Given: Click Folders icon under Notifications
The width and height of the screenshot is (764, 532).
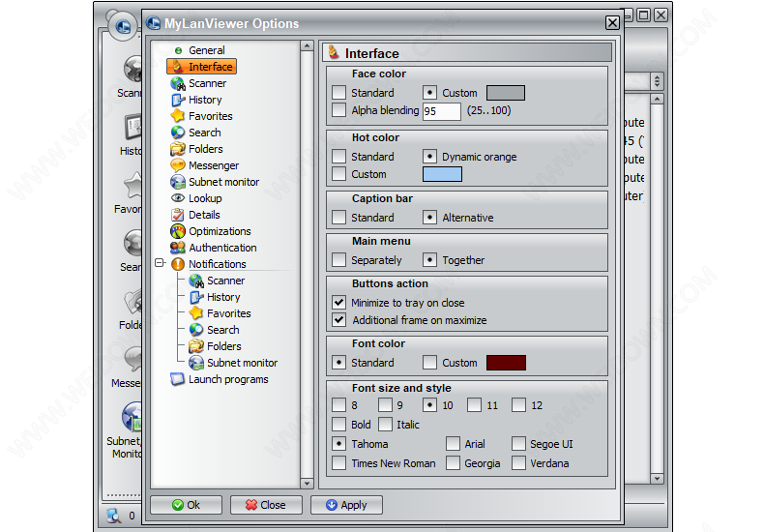Looking at the screenshot, I should click(x=196, y=346).
